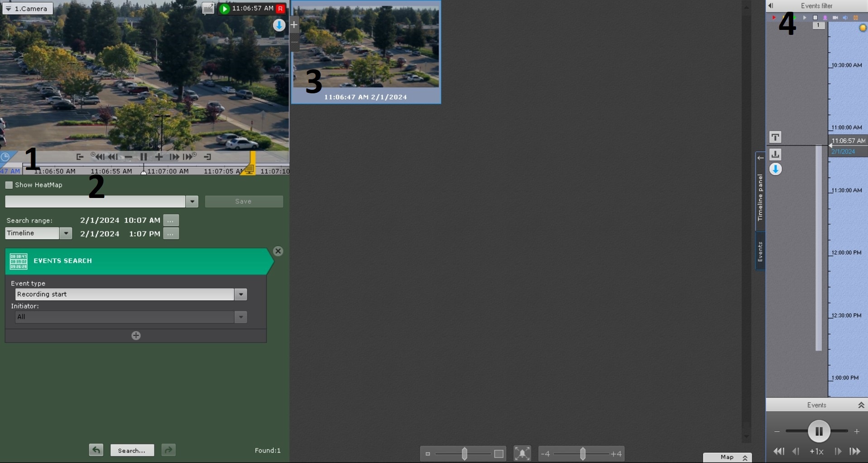
Task: Jump to next recording in bottom-right controls
Action: click(855, 451)
